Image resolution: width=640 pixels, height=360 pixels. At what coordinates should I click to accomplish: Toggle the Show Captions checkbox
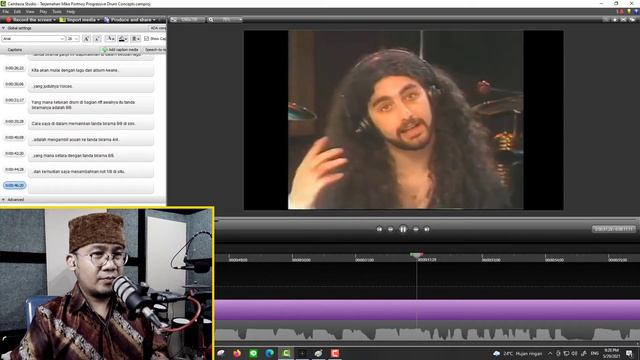click(147, 38)
